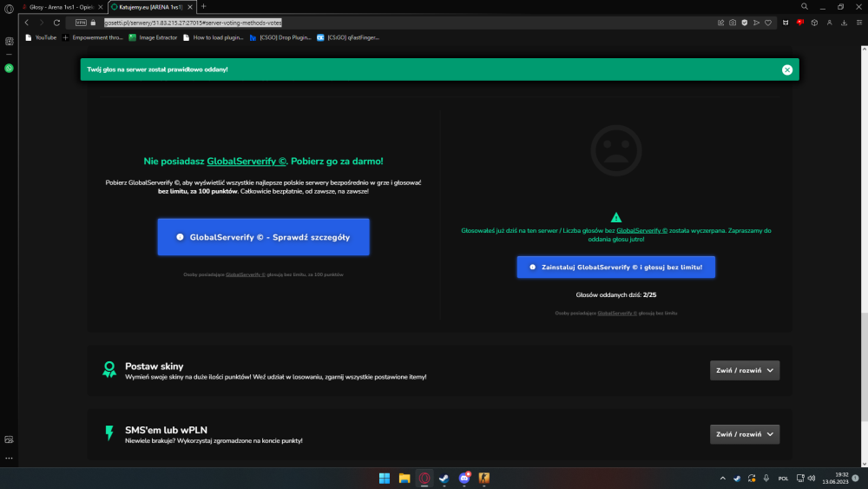Go back to previous page
The height and width of the screenshot is (489, 868).
coord(27,23)
